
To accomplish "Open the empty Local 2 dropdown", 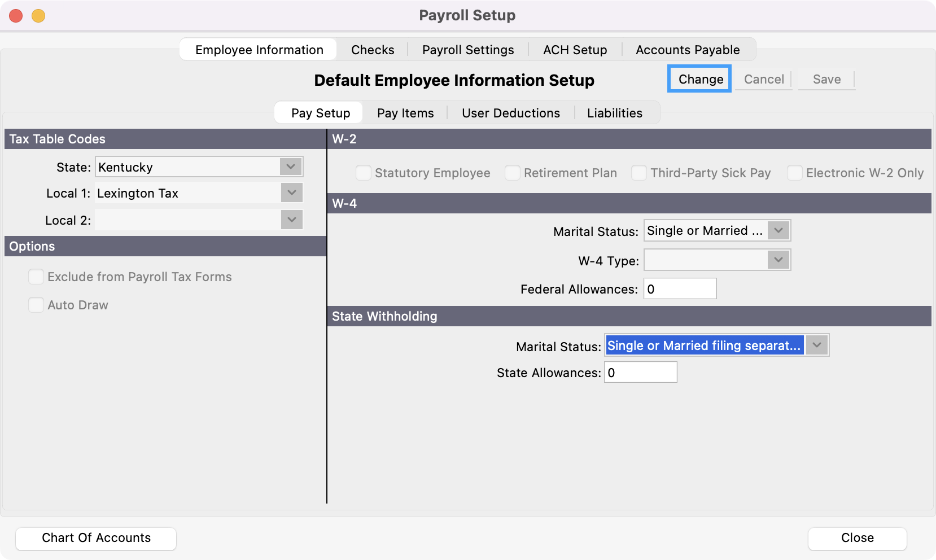I will (291, 220).
